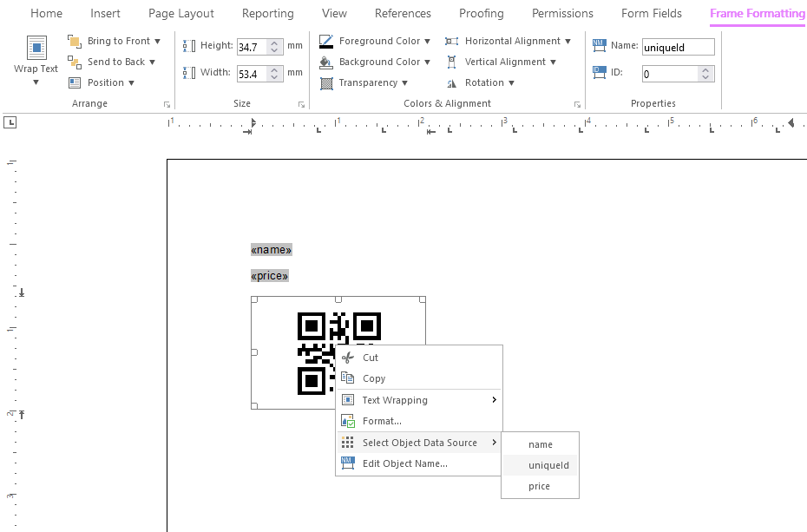Expand the Send to Back dropdown arrow
807x532 pixels.
point(153,62)
